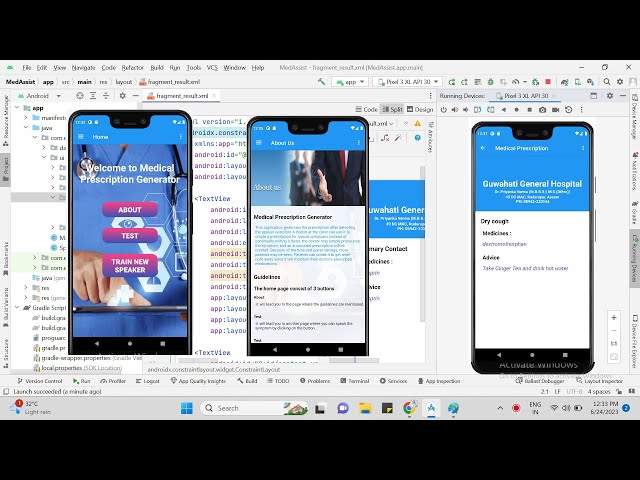Open Running Devices panel settings gear
This screenshot has width=640, height=480.
pyautogui.click(x=610, y=96)
